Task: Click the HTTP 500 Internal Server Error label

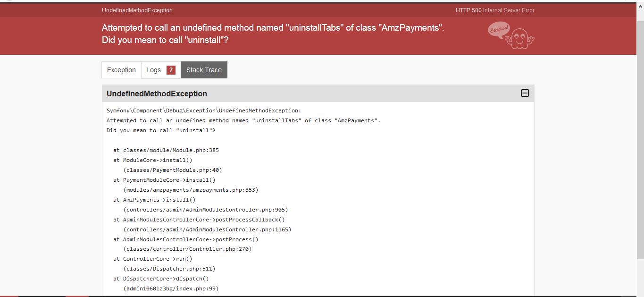Action: pyautogui.click(x=494, y=10)
